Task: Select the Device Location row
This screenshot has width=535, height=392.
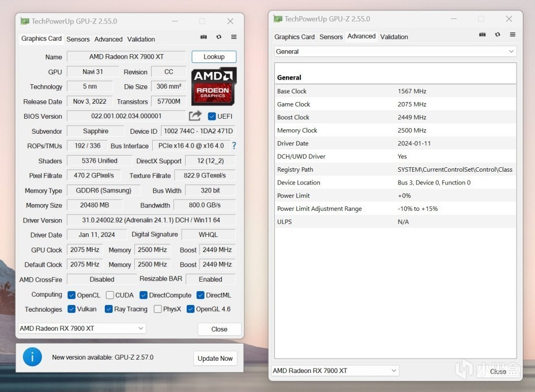Action: tap(396, 182)
